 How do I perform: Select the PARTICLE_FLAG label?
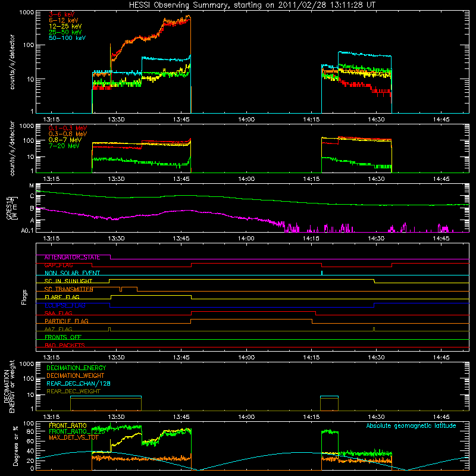67,321
